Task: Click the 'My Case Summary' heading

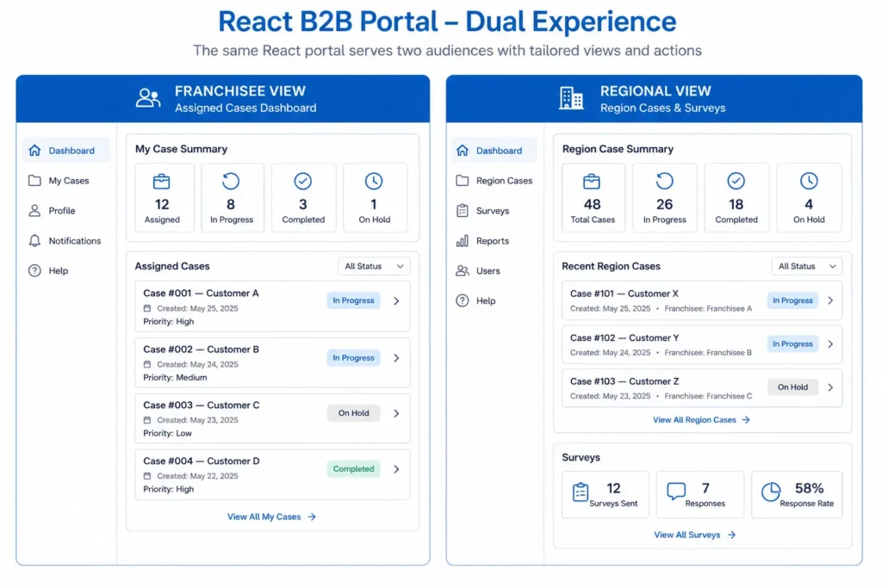Action: point(181,149)
